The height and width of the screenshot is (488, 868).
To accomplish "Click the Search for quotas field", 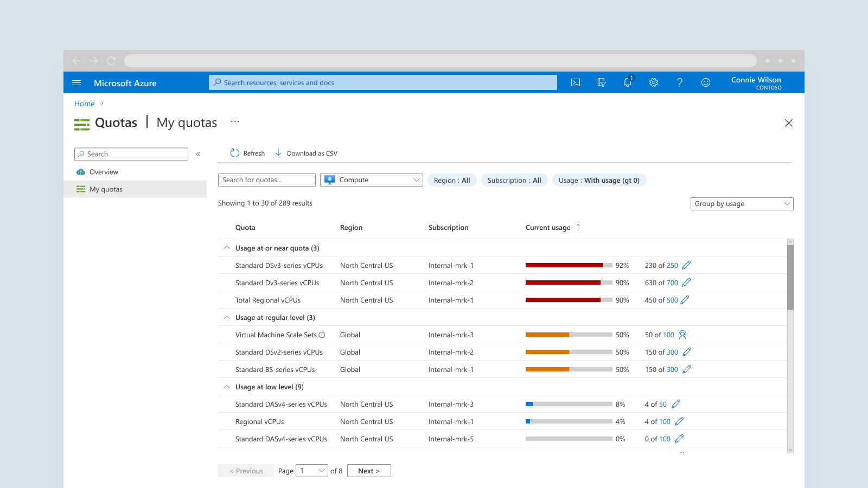I will click(266, 180).
